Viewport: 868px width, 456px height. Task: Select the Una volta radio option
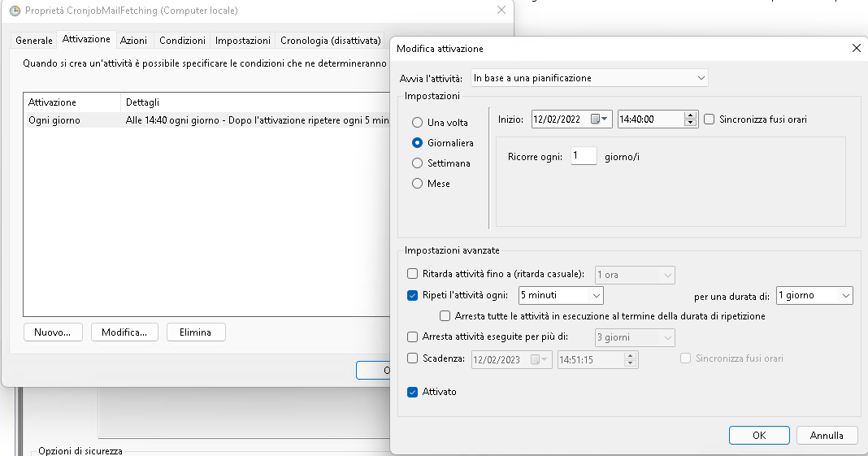point(418,123)
